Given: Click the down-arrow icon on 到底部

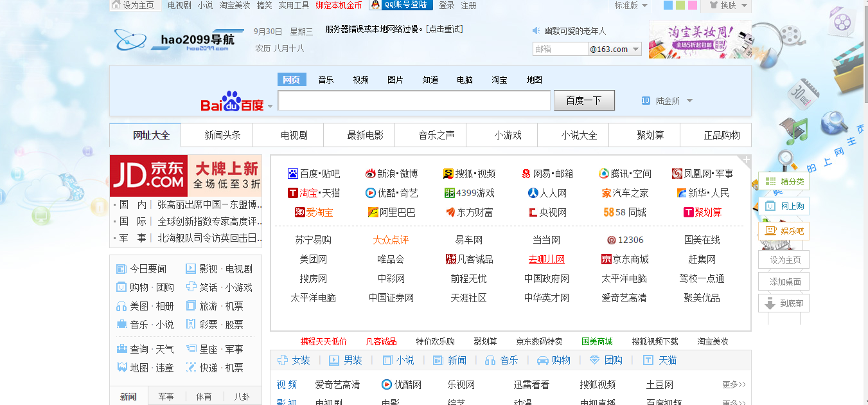Looking at the screenshot, I should (x=770, y=303).
